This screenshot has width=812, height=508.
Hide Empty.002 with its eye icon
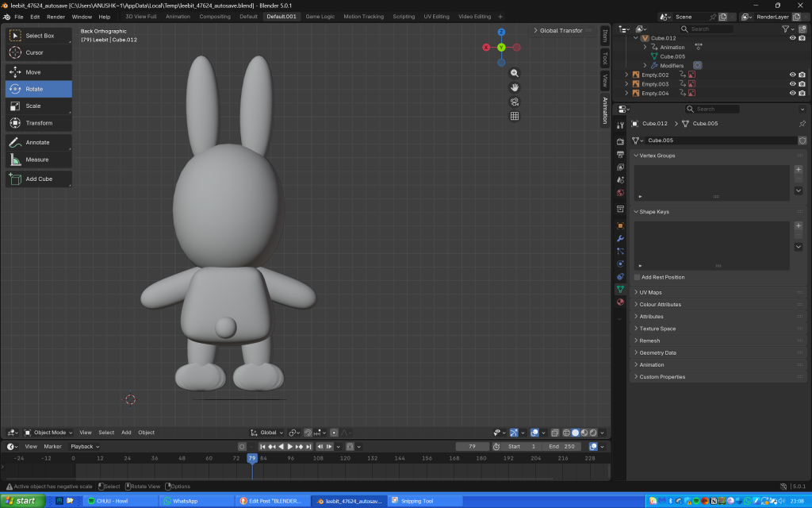(x=791, y=75)
